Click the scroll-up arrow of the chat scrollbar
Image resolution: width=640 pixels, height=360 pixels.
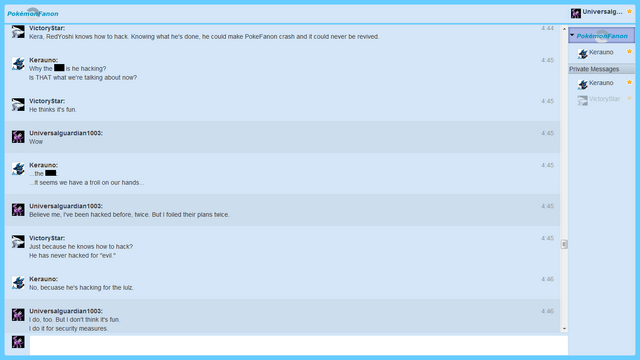[564, 29]
